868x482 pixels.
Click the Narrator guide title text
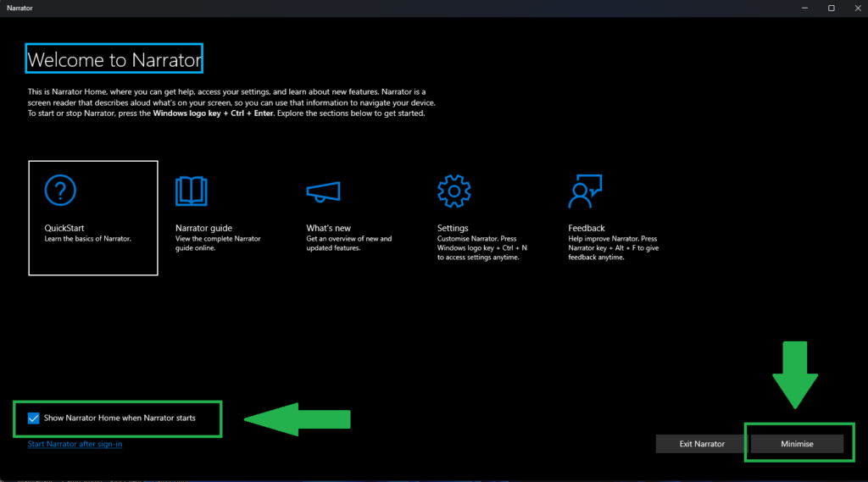[203, 228]
